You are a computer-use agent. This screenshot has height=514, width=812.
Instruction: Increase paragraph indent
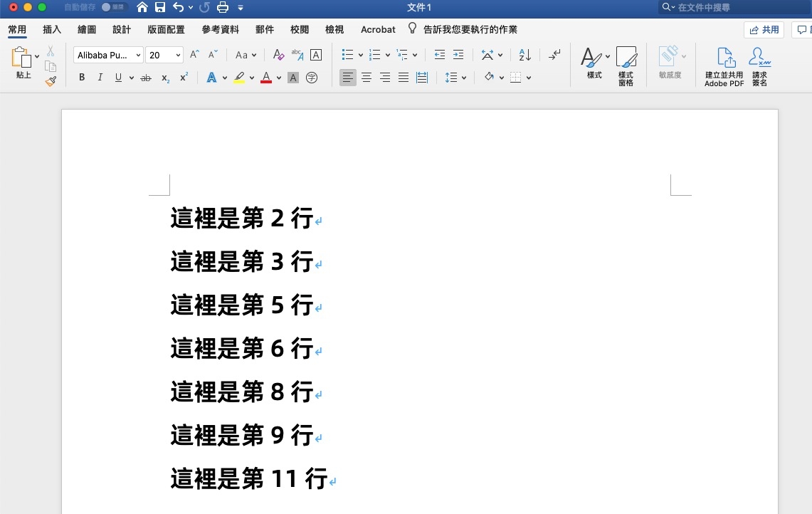458,54
